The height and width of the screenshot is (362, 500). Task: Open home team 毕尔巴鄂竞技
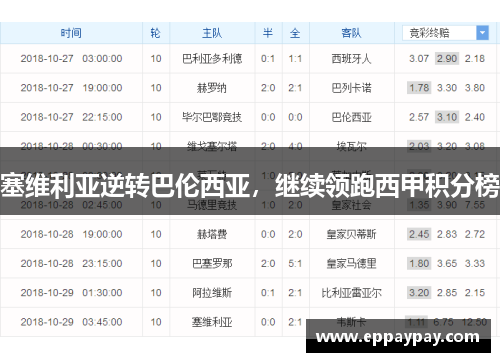tap(212, 117)
